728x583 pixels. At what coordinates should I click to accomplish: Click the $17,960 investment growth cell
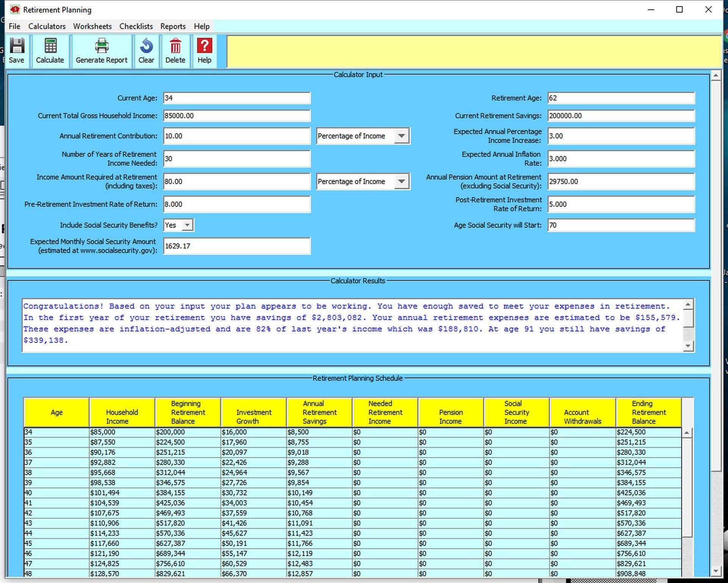(x=254, y=442)
